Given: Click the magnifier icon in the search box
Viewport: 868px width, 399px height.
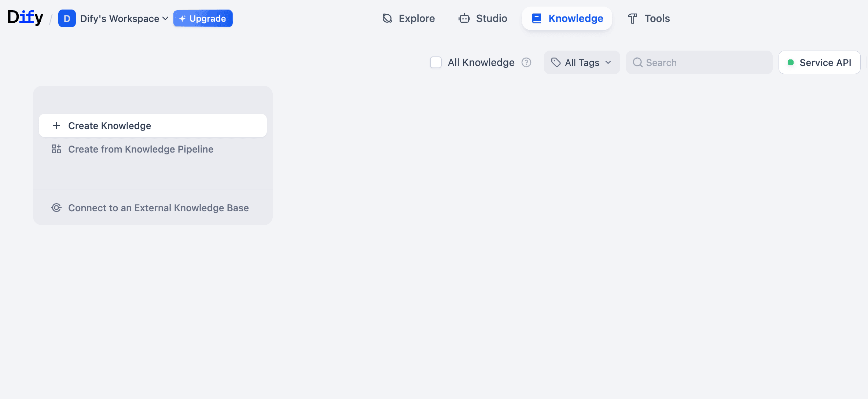Looking at the screenshot, I should (638, 62).
